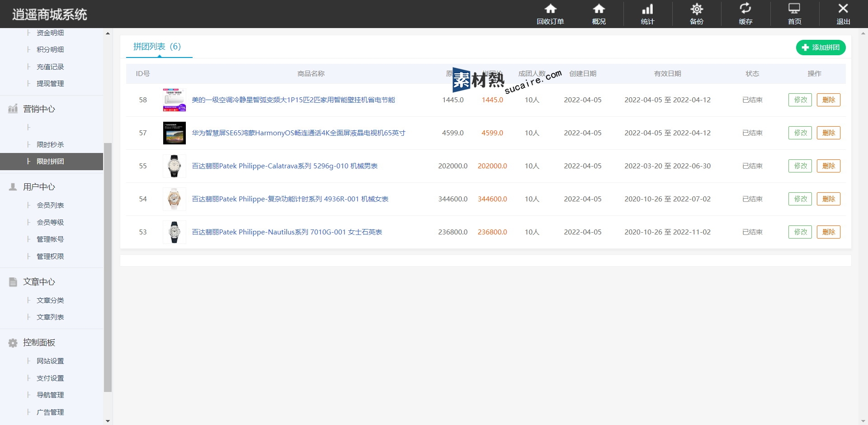
Task: Open 提现管理 in the sidebar
Action: (x=50, y=84)
